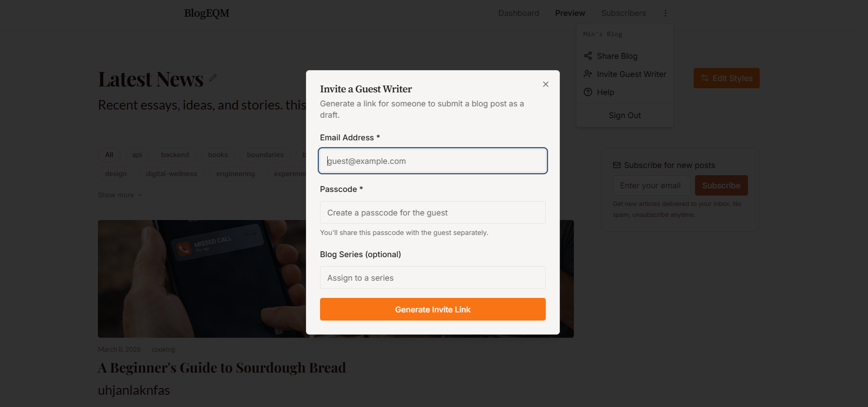The image size is (868, 407).
Task: Select the All tag filter
Action: pos(109,155)
